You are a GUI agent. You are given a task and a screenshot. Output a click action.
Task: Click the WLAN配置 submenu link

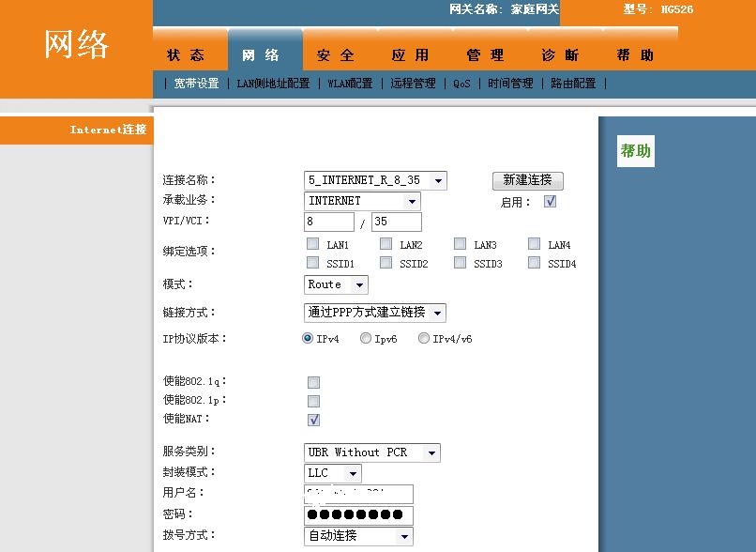[350, 84]
